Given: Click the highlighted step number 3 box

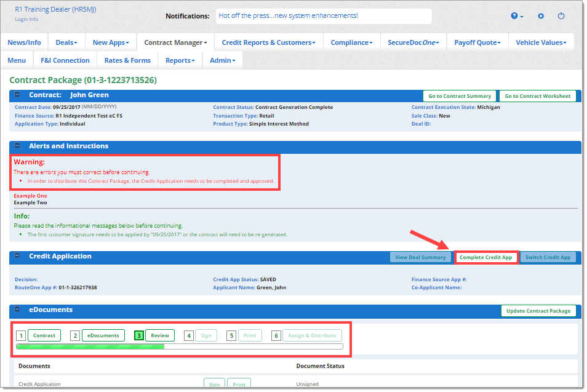Looking at the screenshot, I should tap(139, 335).
